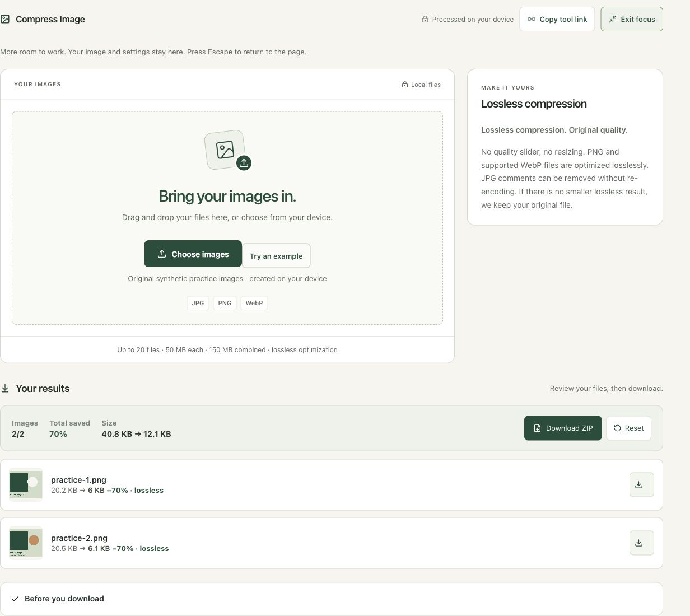Expand the Before you download section
The image size is (690, 616).
[x=332, y=599]
